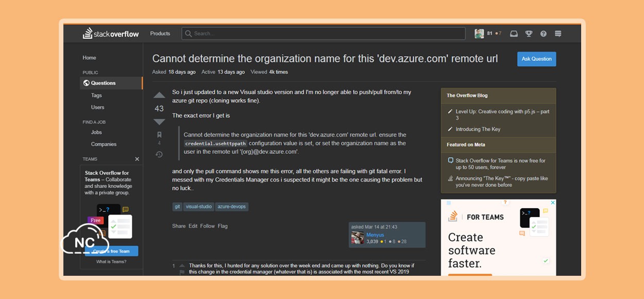Show the question activity history

[x=159, y=154]
